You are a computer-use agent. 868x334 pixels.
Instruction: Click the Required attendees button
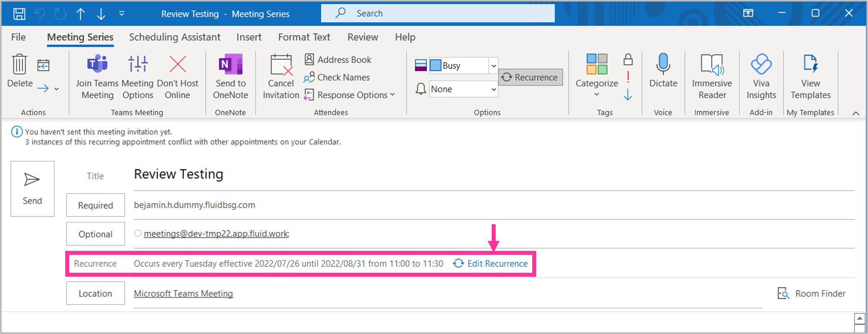coord(95,205)
